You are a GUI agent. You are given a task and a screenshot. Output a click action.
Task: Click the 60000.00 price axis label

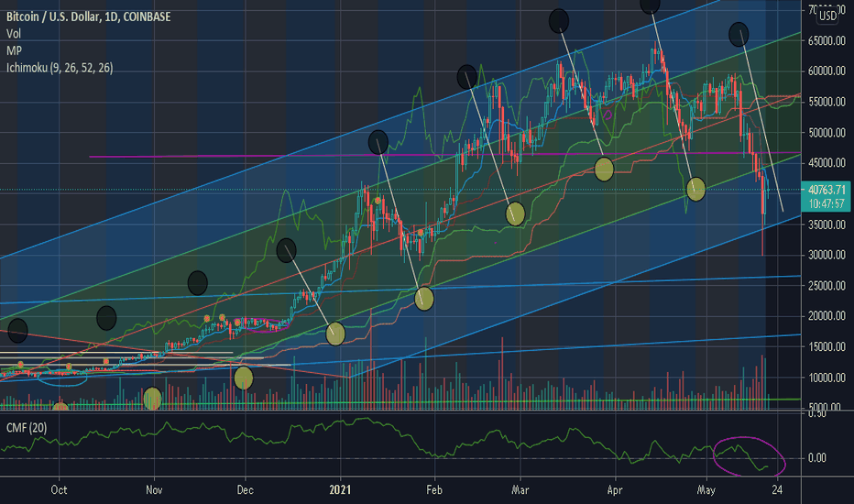[827, 71]
